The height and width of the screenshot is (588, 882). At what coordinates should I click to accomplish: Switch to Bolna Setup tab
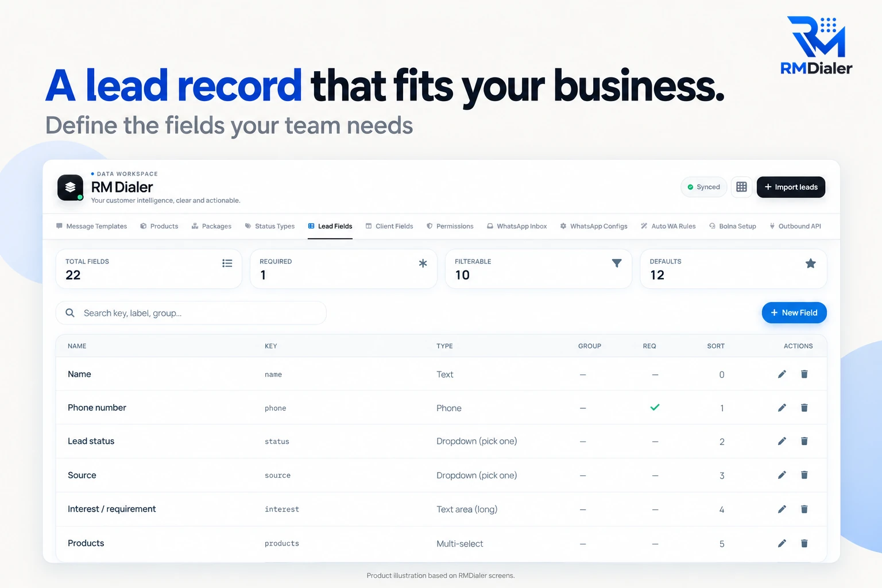pos(733,226)
